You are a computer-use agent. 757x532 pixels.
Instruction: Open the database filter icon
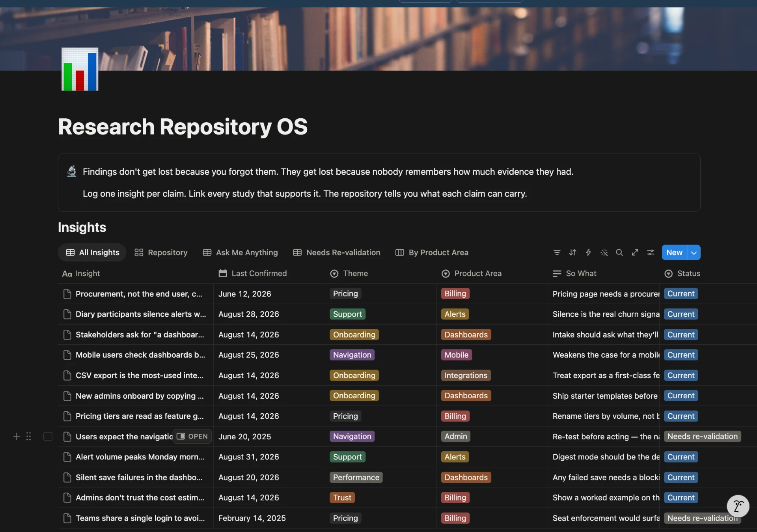click(557, 252)
